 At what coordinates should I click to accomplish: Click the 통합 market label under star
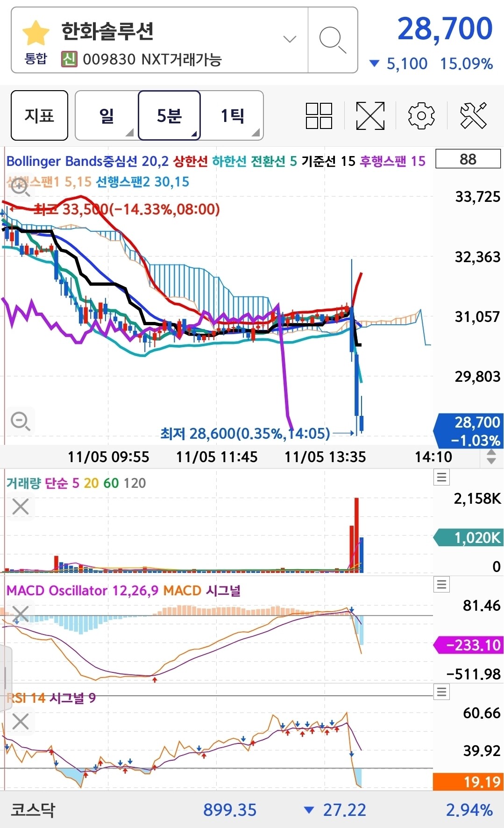[35, 59]
